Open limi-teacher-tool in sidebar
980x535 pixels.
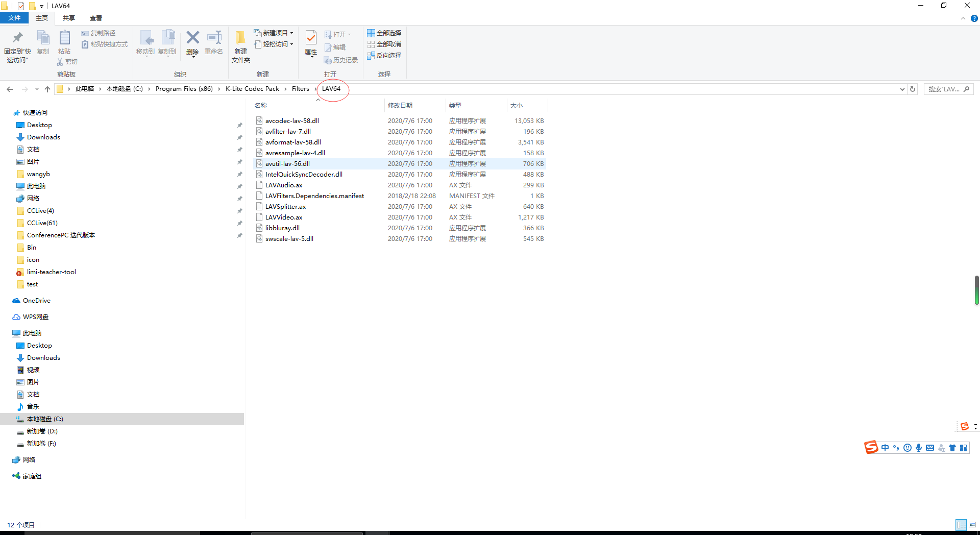[x=51, y=272]
